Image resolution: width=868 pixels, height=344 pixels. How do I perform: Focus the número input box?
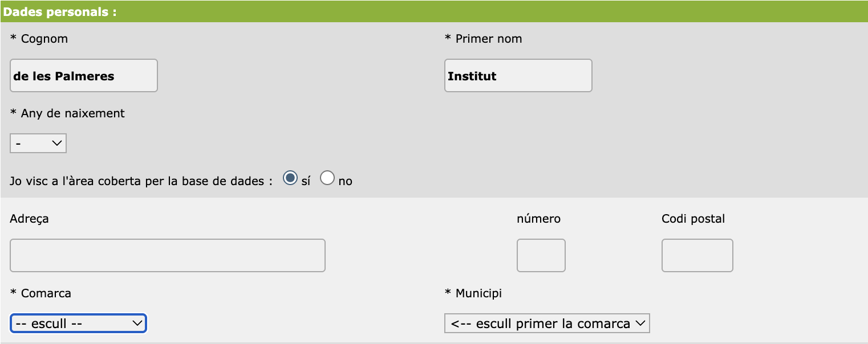coord(541,255)
